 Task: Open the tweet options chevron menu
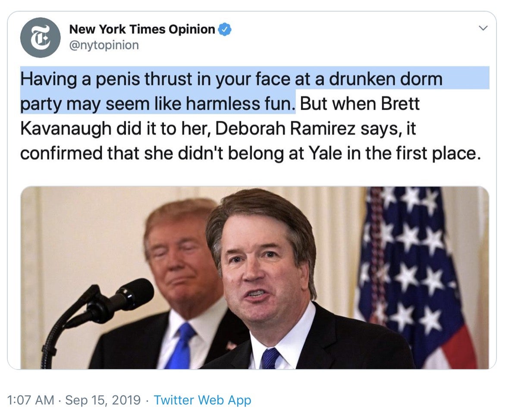(484, 28)
